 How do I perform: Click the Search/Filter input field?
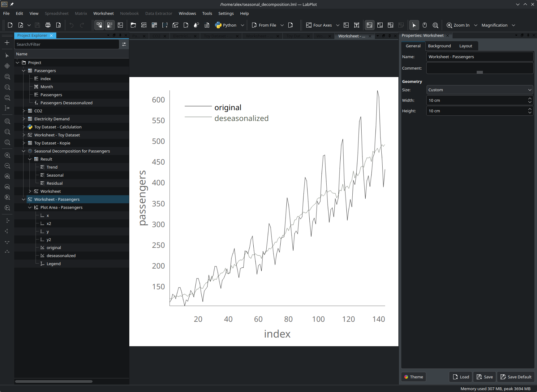67,44
